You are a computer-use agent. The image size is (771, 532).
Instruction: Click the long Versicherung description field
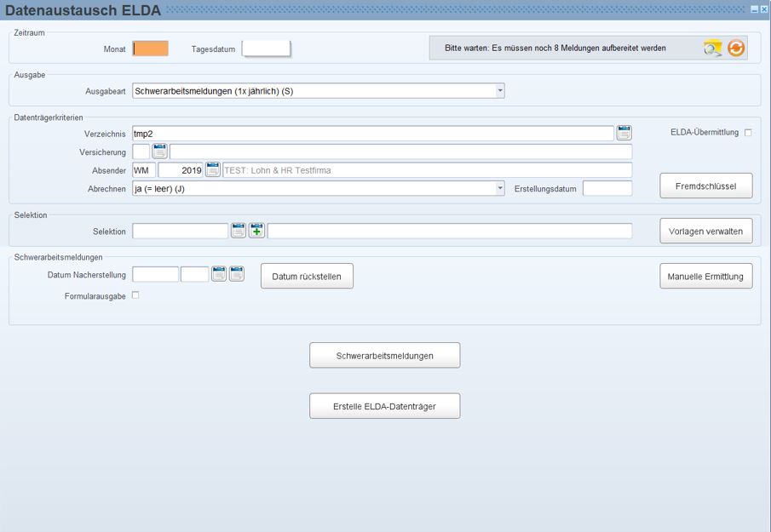point(400,152)
